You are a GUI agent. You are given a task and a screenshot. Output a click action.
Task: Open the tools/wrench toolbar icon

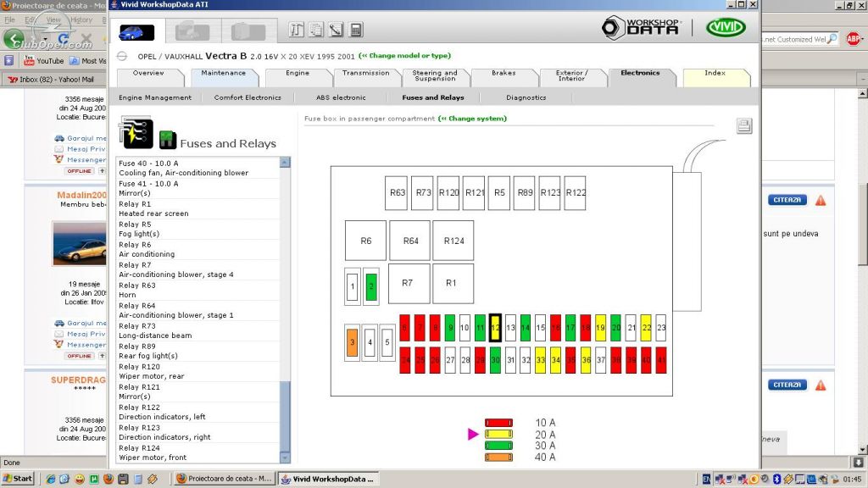296,30
